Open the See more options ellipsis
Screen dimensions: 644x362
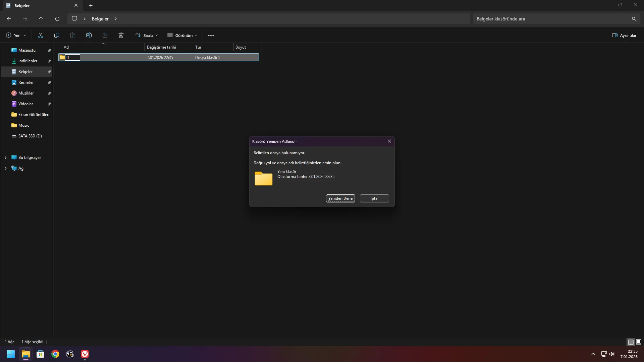pyautogui.click(x=211, y=35)
